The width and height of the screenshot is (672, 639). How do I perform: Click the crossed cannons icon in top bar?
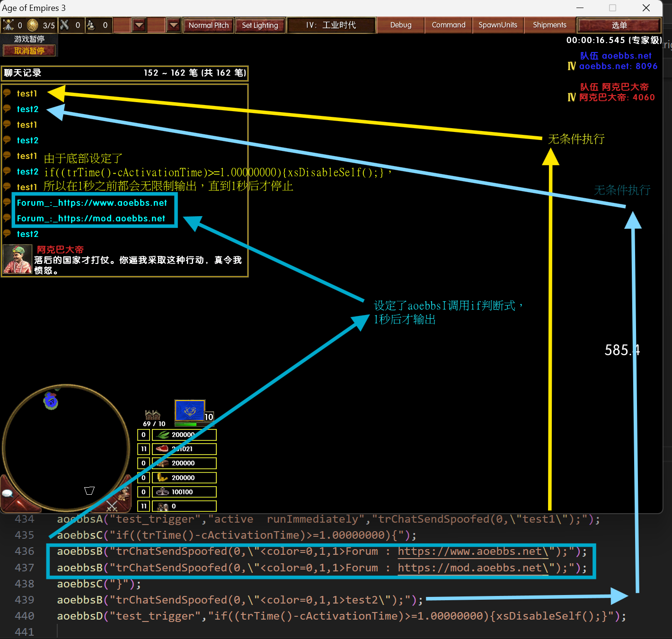tap(65, 25)
